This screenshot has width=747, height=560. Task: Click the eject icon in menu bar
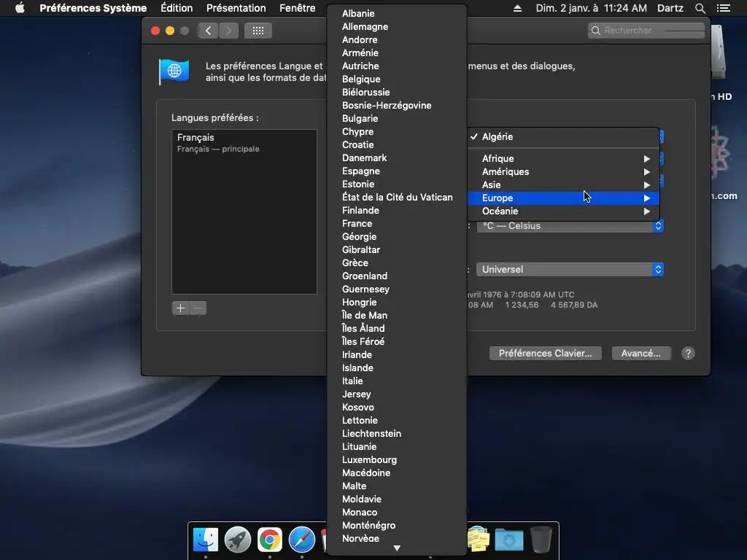(517, 8)
